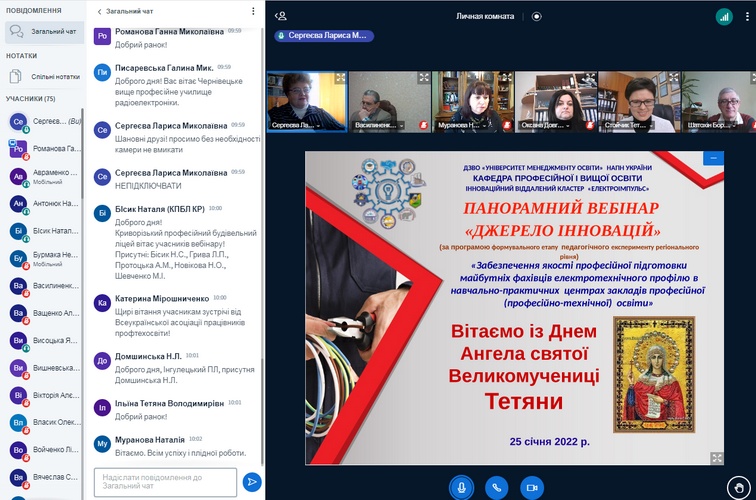Open the chat options three-dot menu
756x500 pixels.
pyautogui.click(x=253, y=11)
